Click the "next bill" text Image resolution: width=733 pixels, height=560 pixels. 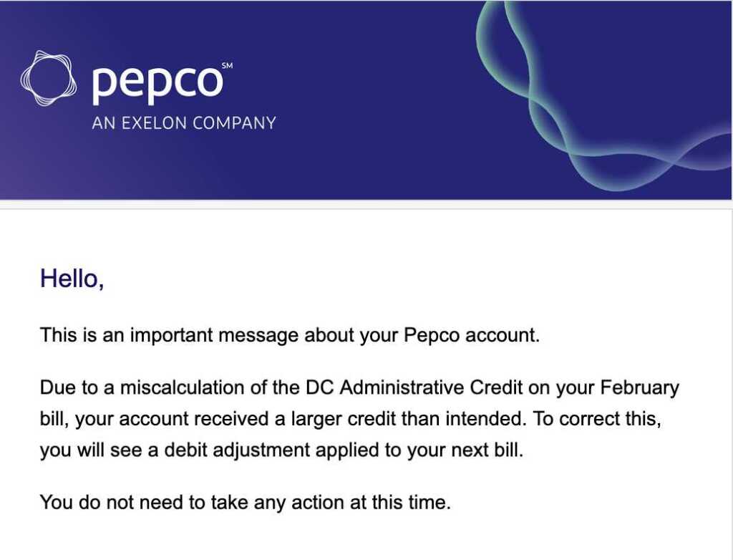click(487, 452)
